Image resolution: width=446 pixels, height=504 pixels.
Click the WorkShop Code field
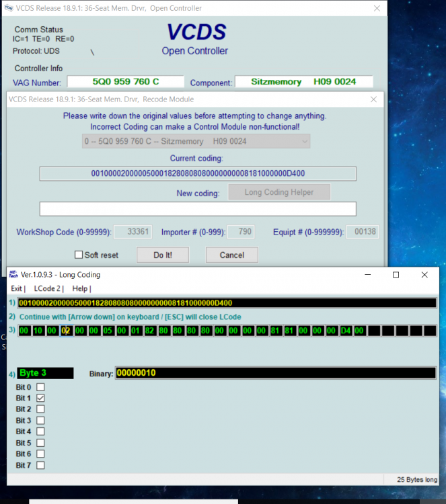(133, 232)
